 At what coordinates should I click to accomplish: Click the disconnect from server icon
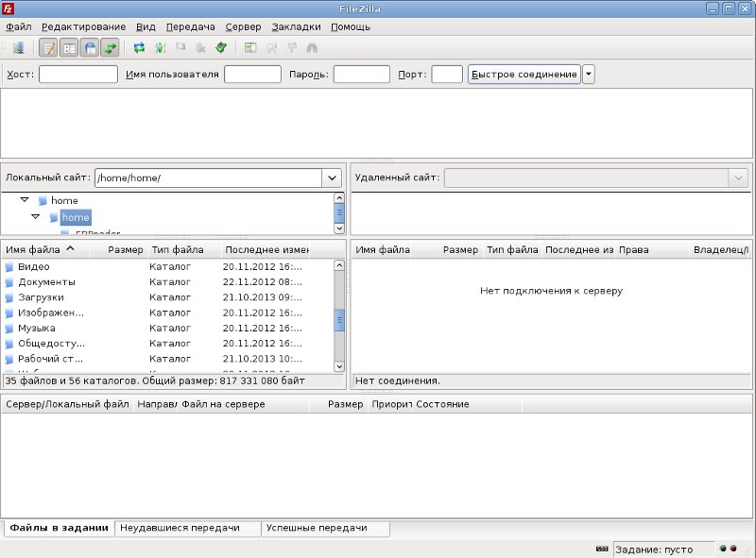(x=200, y=47)
